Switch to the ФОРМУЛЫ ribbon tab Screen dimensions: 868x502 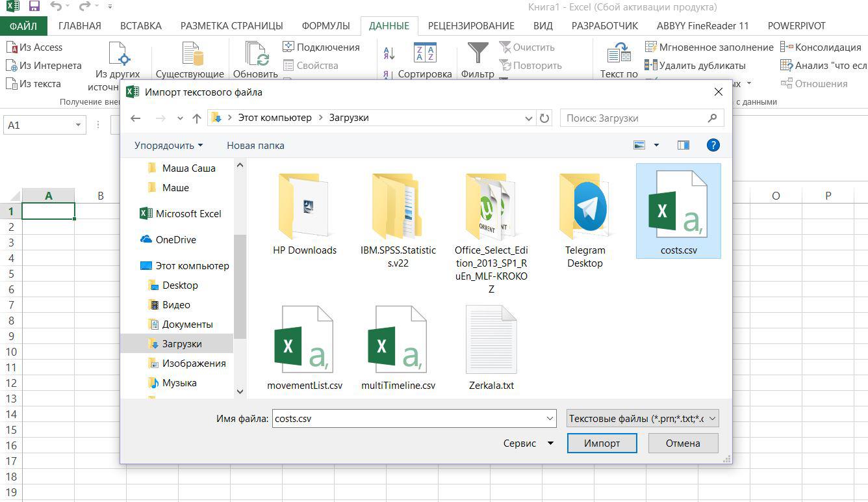tap(325, 26)
